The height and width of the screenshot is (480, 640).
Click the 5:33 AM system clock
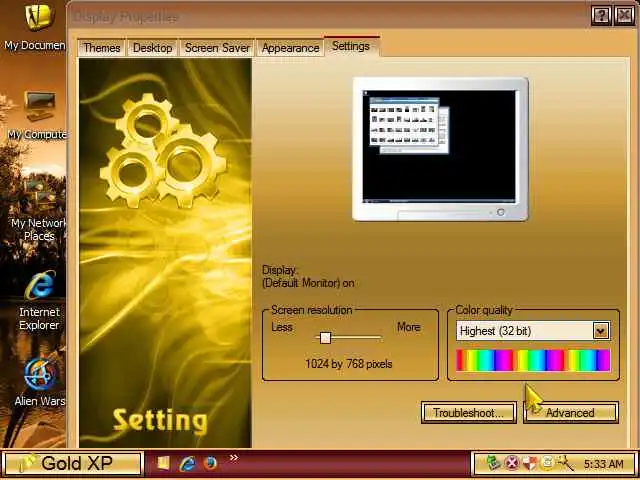604,464
